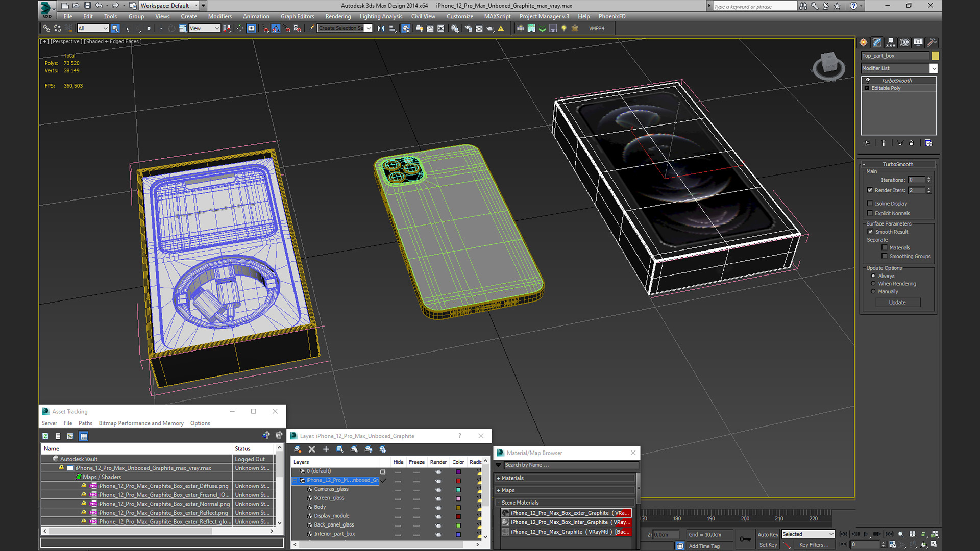
Task: Enable the Explicit Normals checkbox
Action: coord(870,214)
